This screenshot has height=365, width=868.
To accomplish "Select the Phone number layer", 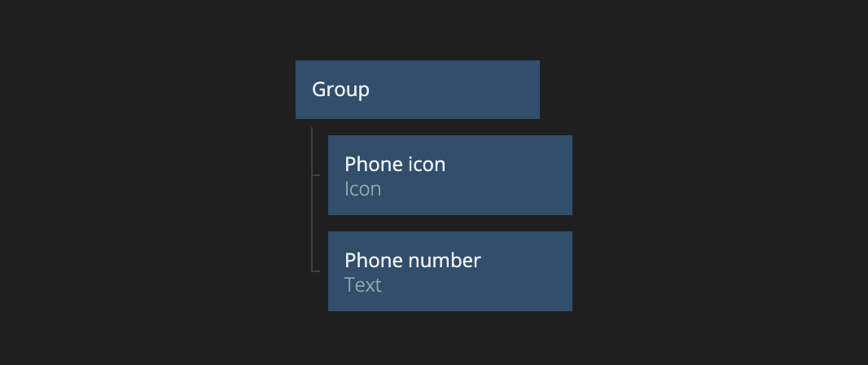I will click(x=449, y=271).
